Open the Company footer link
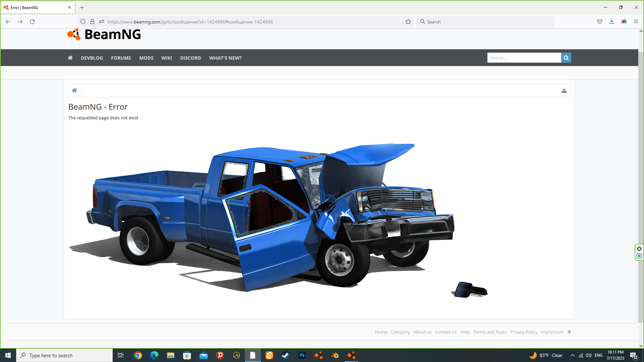The width and height of the screenshot is (644, 362). pyautogui.click(x=400, y=332)
